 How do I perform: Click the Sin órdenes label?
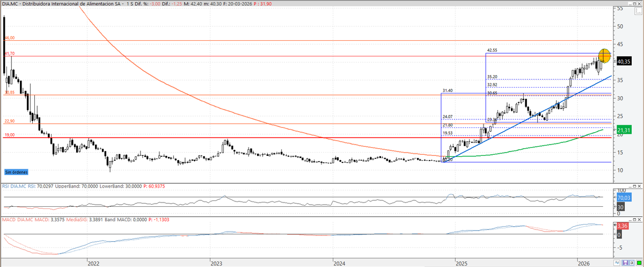(x=16, y=172)
